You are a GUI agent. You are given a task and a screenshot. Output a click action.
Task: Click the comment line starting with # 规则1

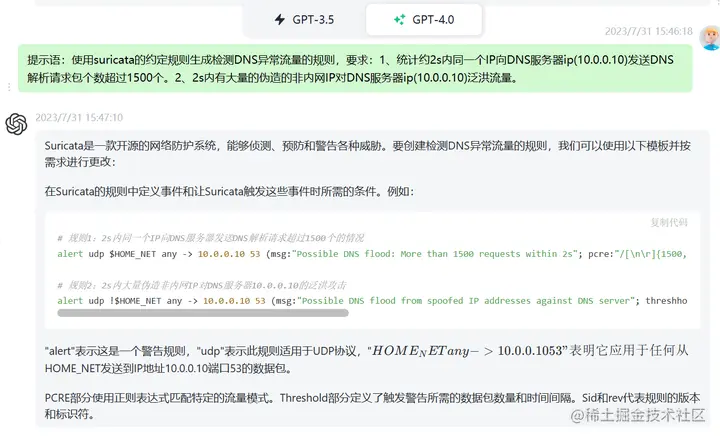pyautogui.click(x=210, y=238)
